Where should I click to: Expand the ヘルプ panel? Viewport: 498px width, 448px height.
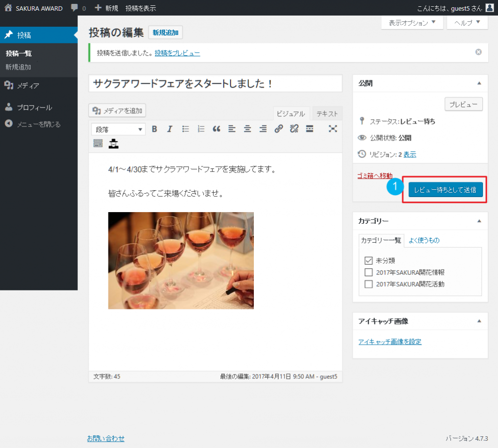click(x=467, y=23)
